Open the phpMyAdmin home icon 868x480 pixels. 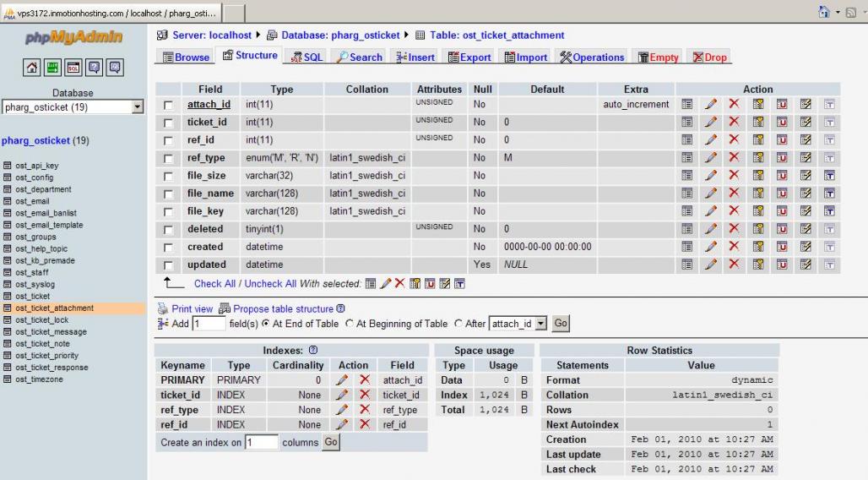[31, 68]
